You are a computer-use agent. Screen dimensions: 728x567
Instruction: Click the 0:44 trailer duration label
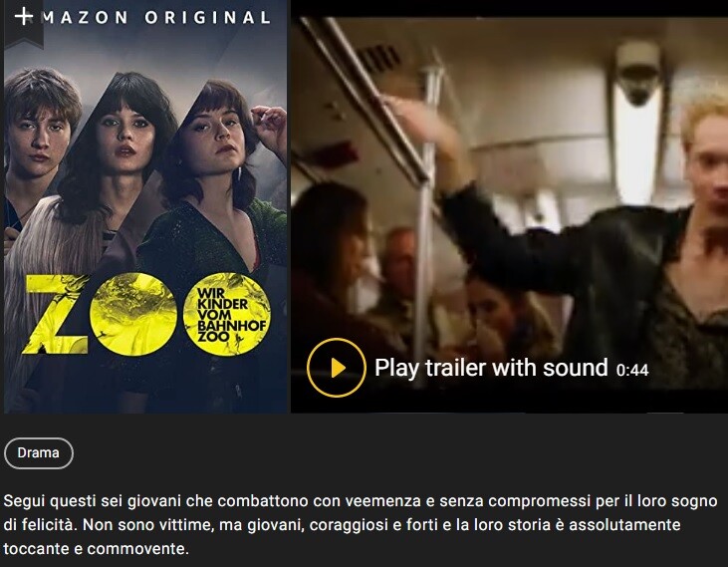click(631, 370)
